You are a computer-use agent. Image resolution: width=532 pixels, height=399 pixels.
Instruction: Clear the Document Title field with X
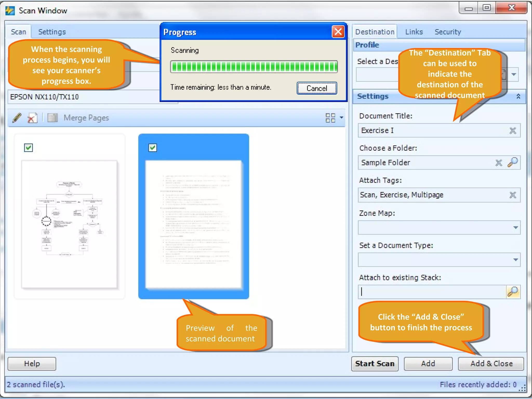coord(513,130)
